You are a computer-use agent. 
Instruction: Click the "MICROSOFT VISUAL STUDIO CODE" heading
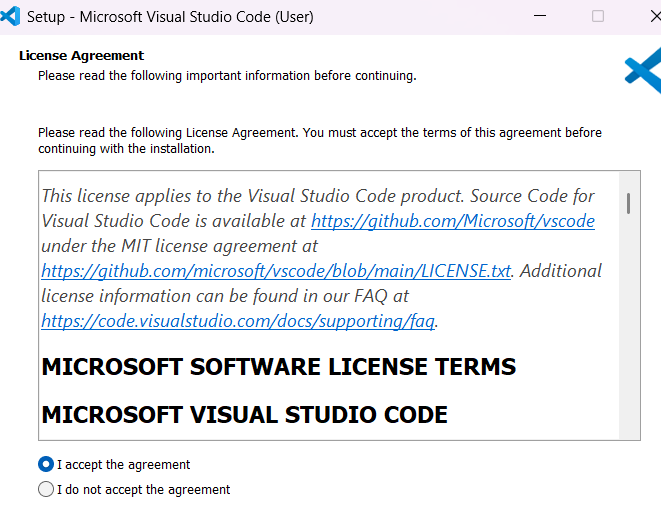pos(245,414)
